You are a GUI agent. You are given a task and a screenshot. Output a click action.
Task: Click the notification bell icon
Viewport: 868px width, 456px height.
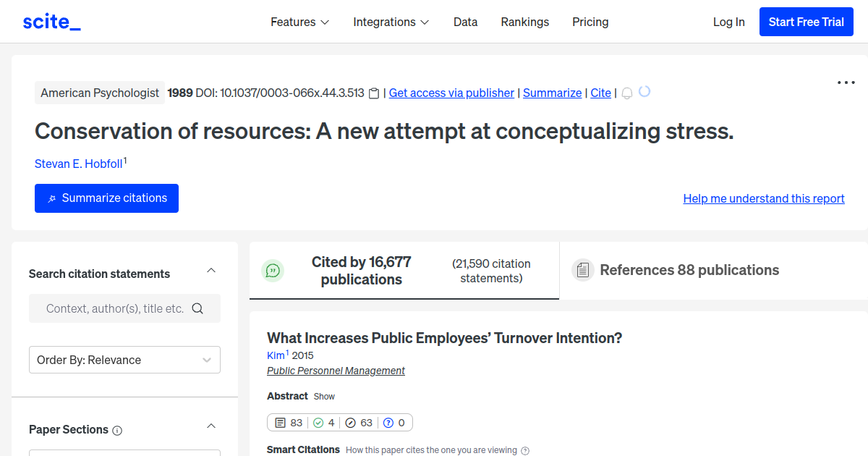coord(627,93)
